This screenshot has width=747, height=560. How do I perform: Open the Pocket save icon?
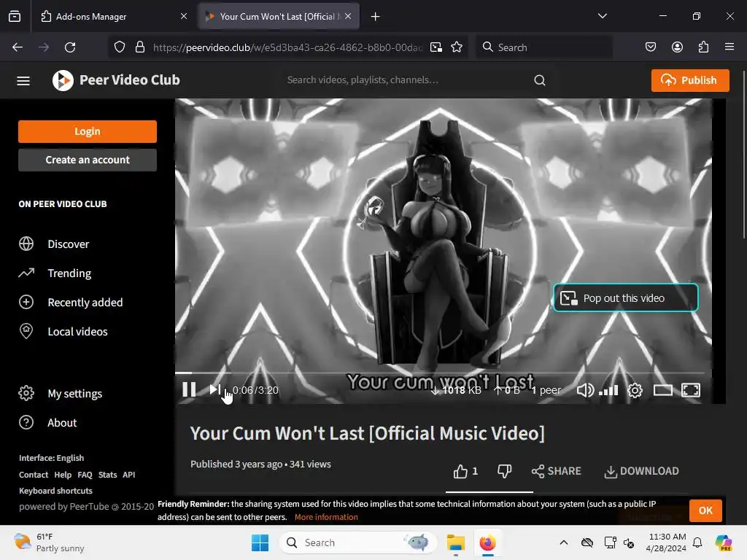(x=650, y=47)
